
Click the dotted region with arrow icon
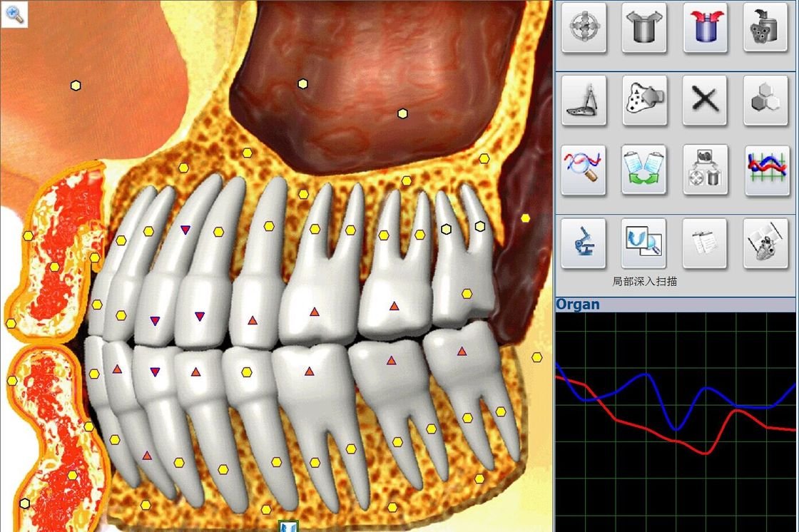pyautogui.click(x=644, y=100)
